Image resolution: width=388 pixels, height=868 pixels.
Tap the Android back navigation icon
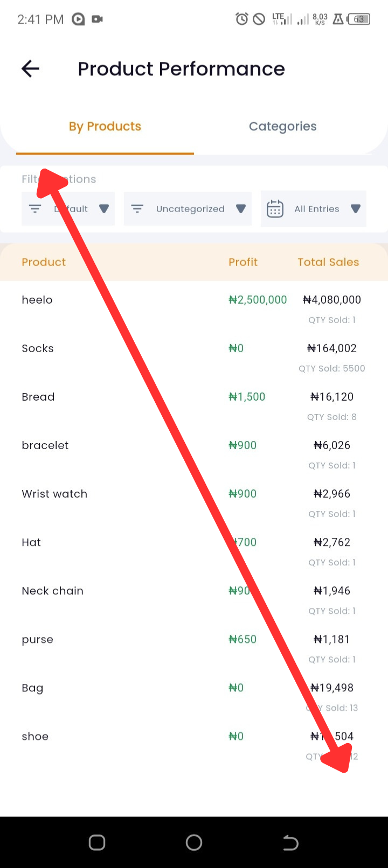coord(290,843)
